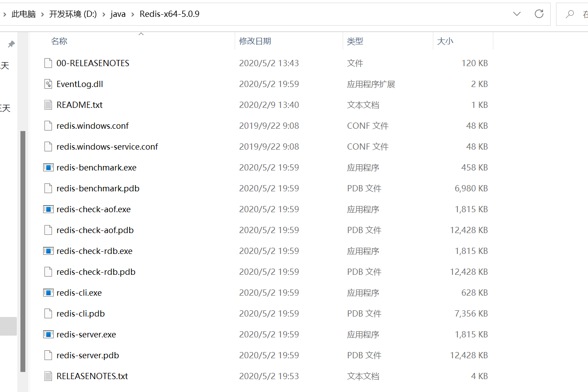Viewport: 588px width, 392px height.
Task: Click inside the search input box
Action: pos(584,14)
